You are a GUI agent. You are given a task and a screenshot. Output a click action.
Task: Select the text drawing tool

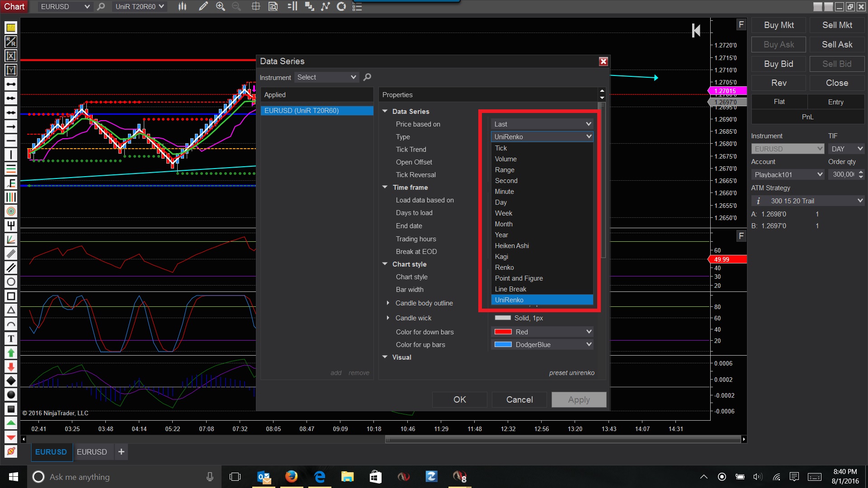(x=11, y=338)
